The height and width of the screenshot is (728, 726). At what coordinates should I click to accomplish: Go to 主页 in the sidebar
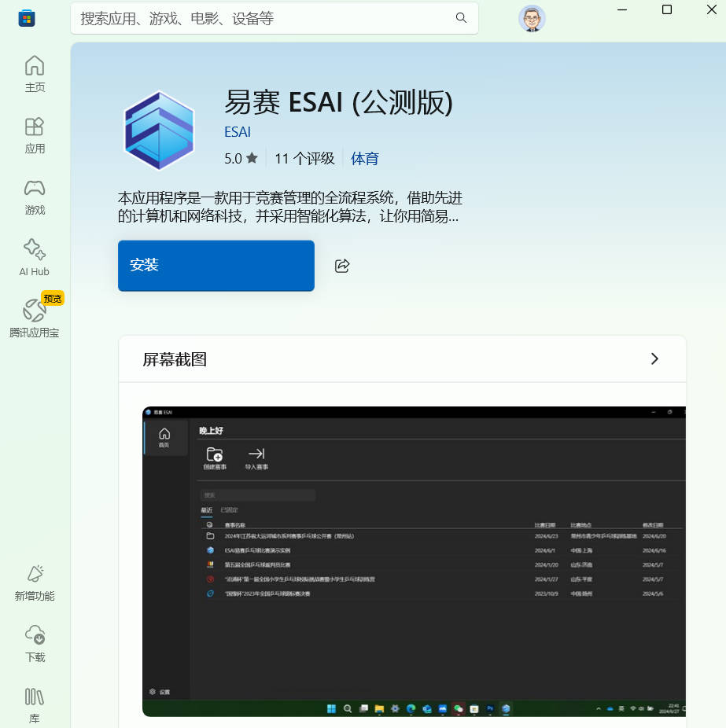click(35, 74)
